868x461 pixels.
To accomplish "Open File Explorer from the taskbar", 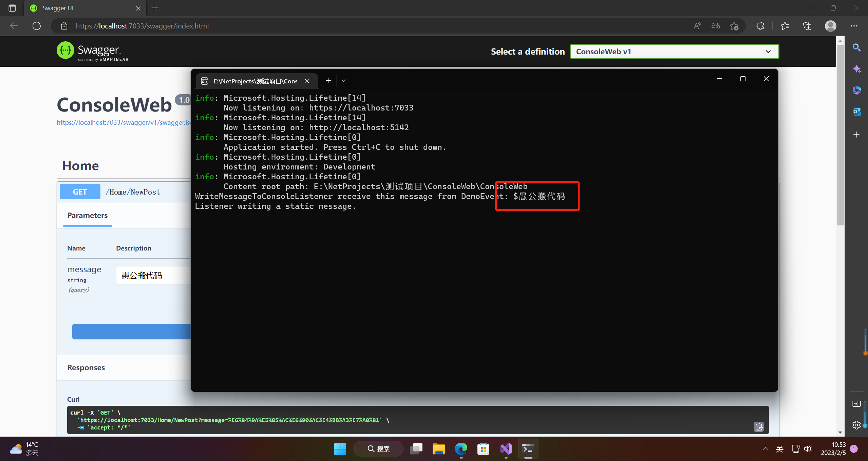I will 438,449.
